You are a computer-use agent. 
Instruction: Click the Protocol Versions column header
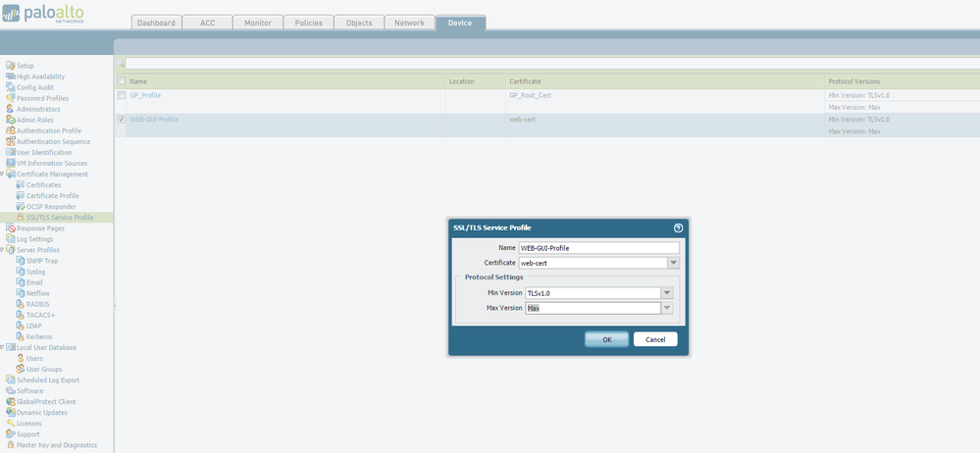902,81
